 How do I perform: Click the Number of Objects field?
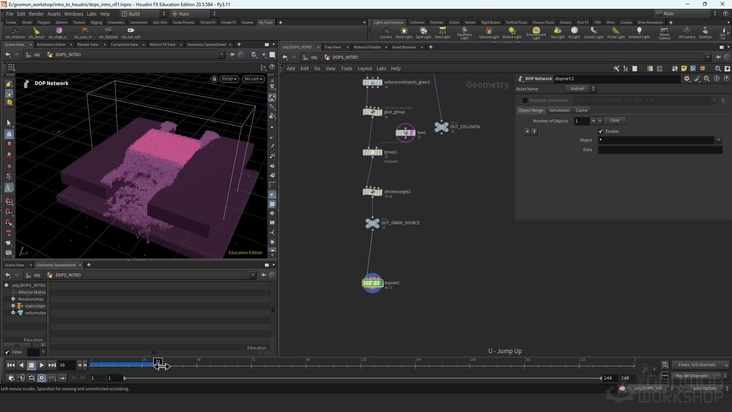tap(581, 120)
